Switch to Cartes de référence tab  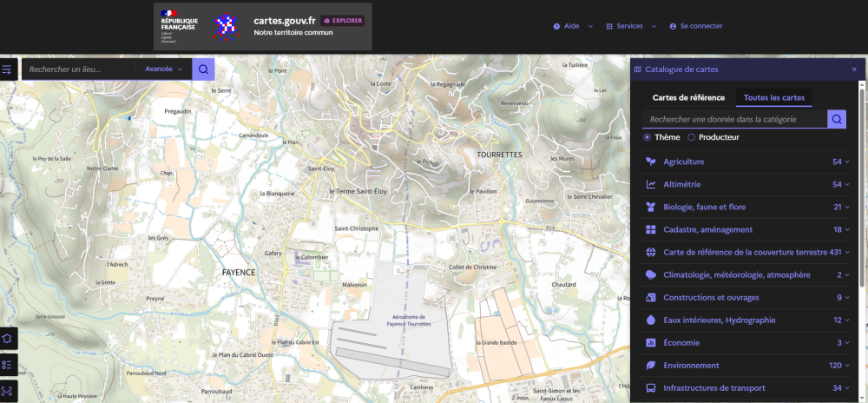(688, 97)
